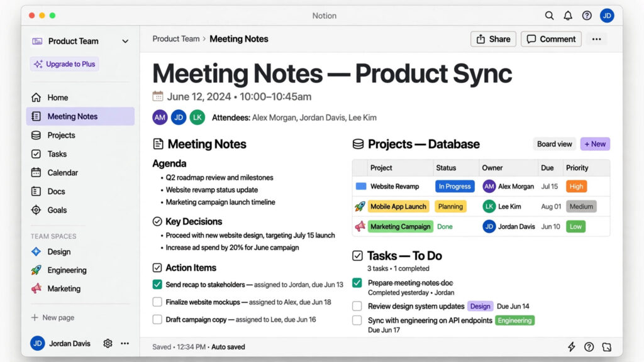The width and height of the screenshot is (644, 362).
Task: Open Goals in sidebar
Action: [80, 210]
